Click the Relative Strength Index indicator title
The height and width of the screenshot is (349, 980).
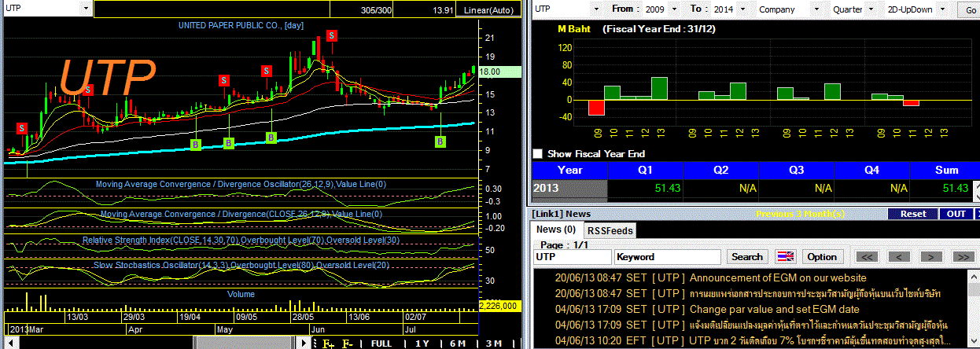tap(242, 240)
